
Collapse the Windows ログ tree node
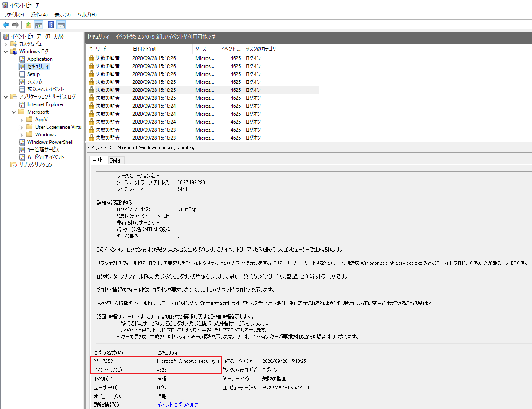[x=5, y=52]
